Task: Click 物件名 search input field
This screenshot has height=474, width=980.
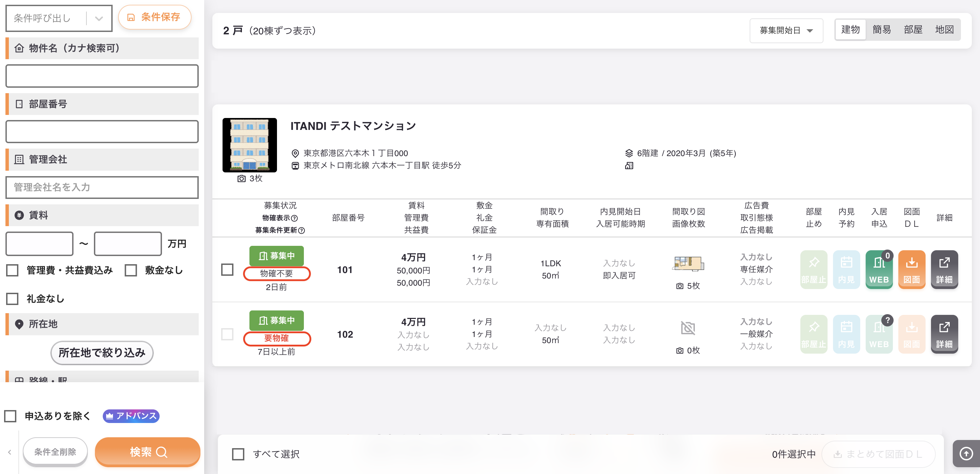Action: [x=102, y=76]
